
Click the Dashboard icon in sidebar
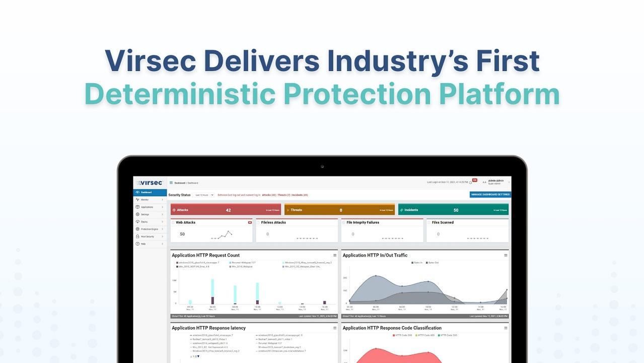(x=137, y=192)
